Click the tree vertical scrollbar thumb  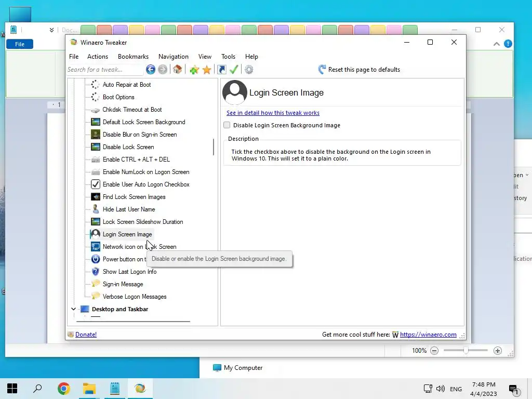coord(214,147)
